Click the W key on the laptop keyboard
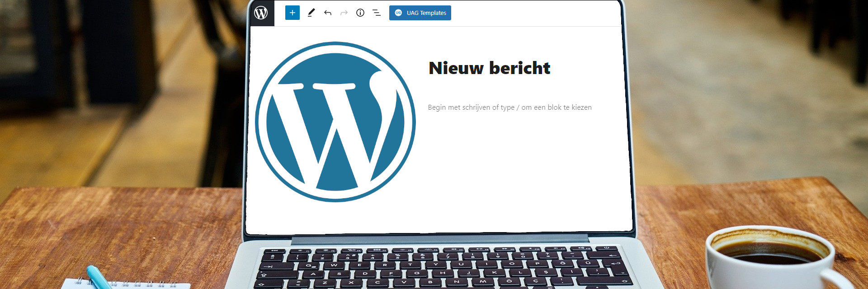The height and width of the screenshot is (289, 868). (334, 265)
